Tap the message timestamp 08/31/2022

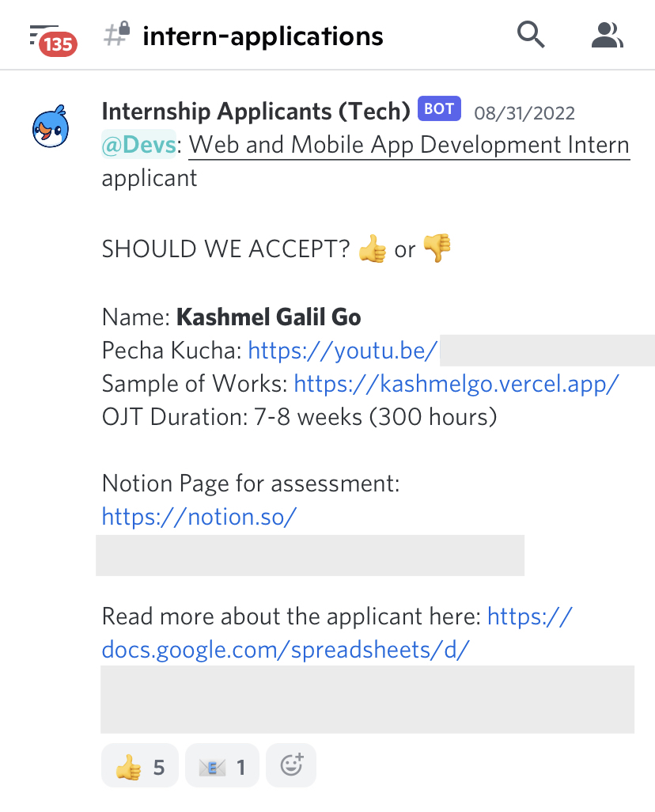524,112
